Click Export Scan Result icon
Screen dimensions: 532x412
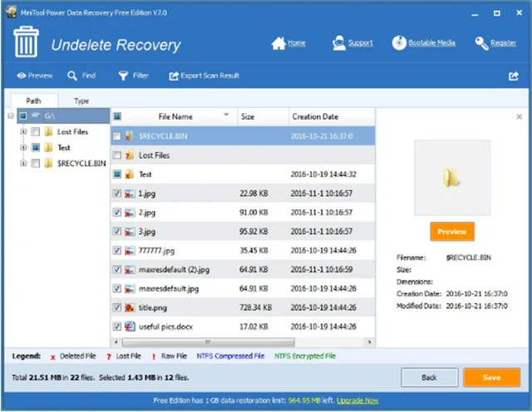pos(174,76)
